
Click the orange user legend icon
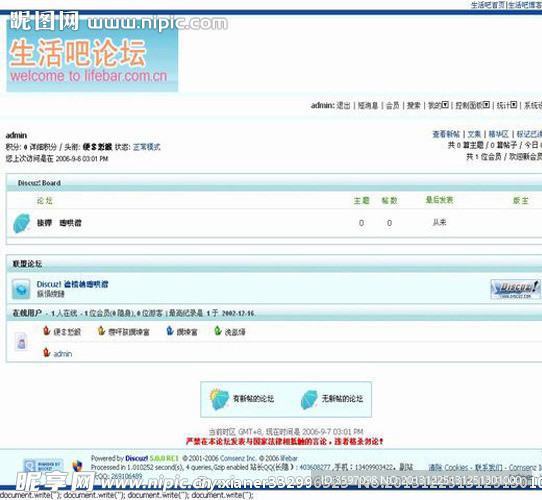pos(101,331)
